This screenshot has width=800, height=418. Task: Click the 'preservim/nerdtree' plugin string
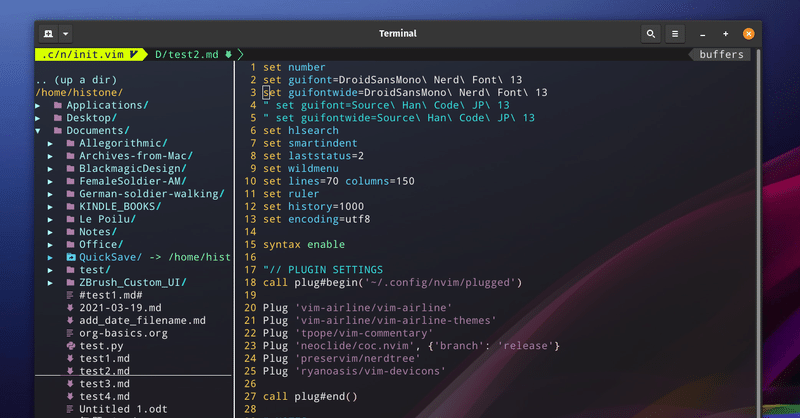(x=358, y=359)
